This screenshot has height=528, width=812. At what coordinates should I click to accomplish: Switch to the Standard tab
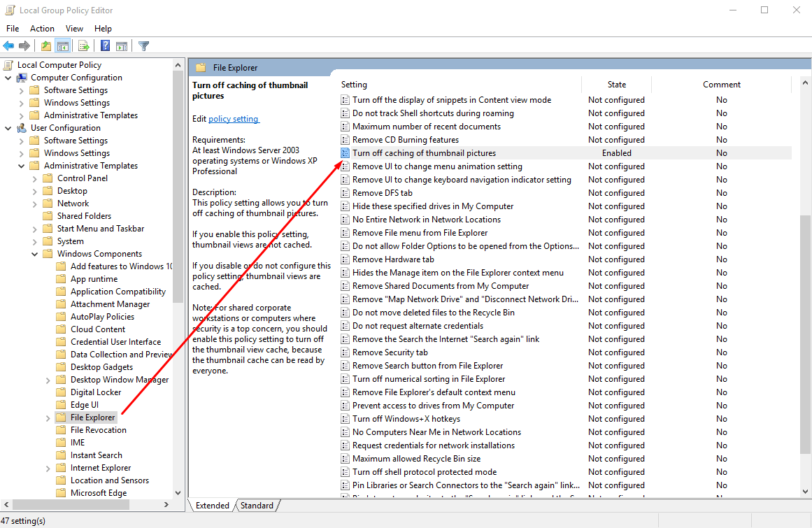point(257,505)
